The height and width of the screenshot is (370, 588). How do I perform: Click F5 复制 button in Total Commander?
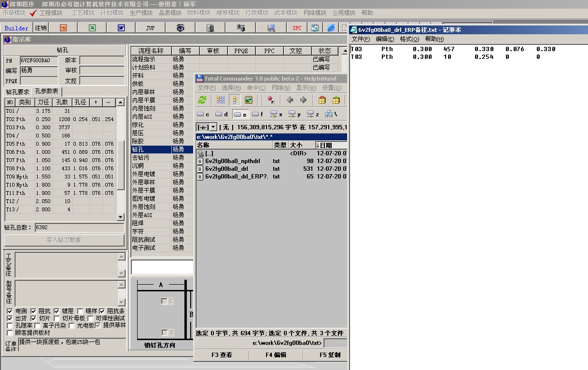tap(330, 355)
